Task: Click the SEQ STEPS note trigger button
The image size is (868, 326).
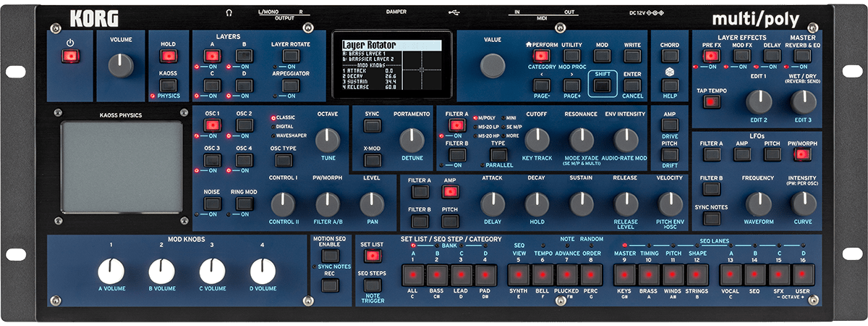Action: point(373,285)
